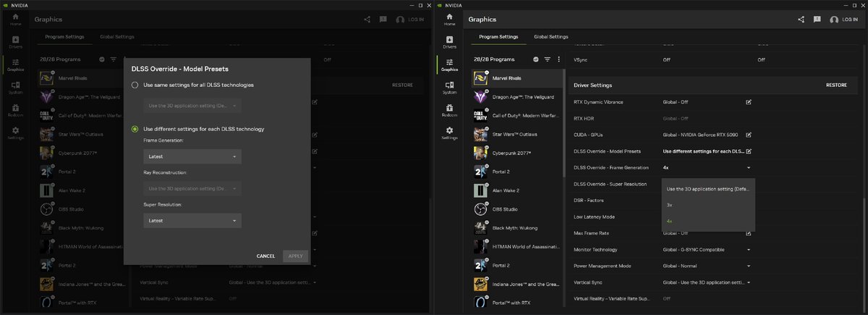Edit DLSS Override - Model Presets in the right window
The width and height of the screenshot is (868, 315).
[749, 151]
